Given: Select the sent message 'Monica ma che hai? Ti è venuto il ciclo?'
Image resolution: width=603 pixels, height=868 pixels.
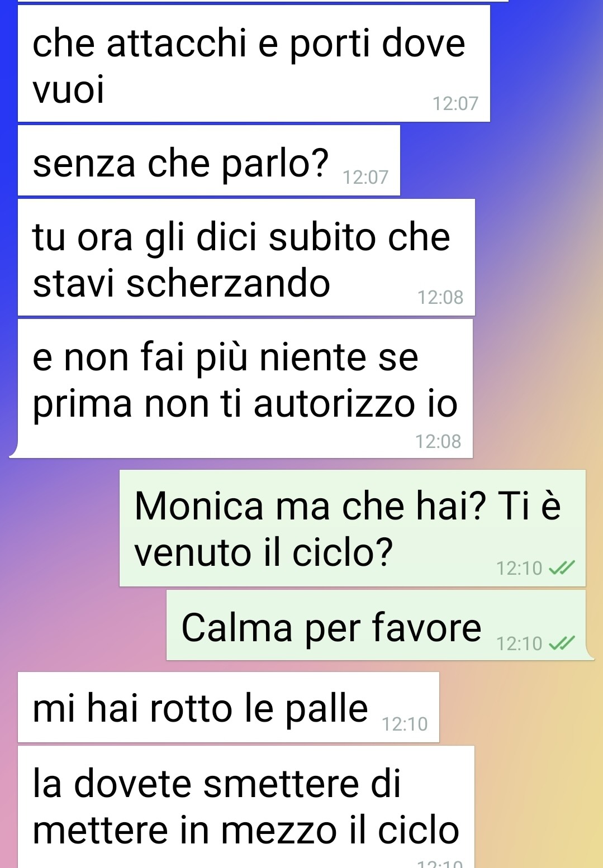Looking at the screenshot, I should coord(353,528).
